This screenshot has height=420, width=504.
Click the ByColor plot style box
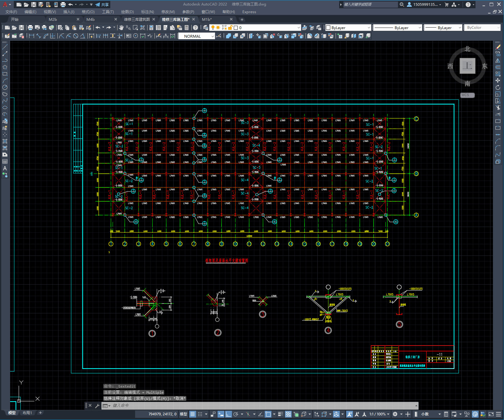click(483, 28)
